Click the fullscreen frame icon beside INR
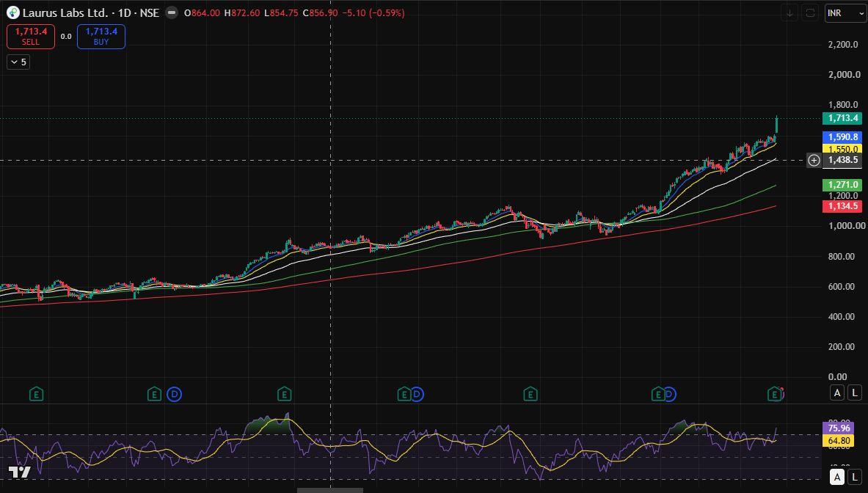Image resolution: width=868 pixels, height=493 pixels. [x=811, y=12]
